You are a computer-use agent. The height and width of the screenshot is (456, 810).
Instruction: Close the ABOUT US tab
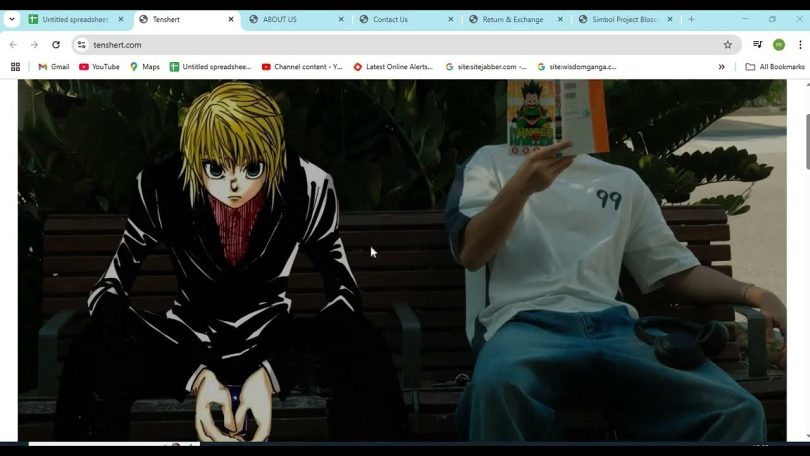pos(341,19)
